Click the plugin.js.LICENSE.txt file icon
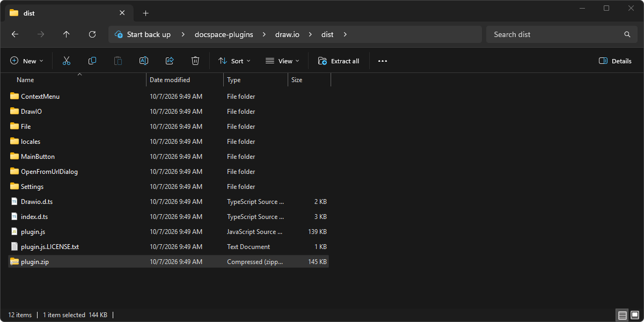The height and width of the screenshot is (322, 644). pos(14,247)
